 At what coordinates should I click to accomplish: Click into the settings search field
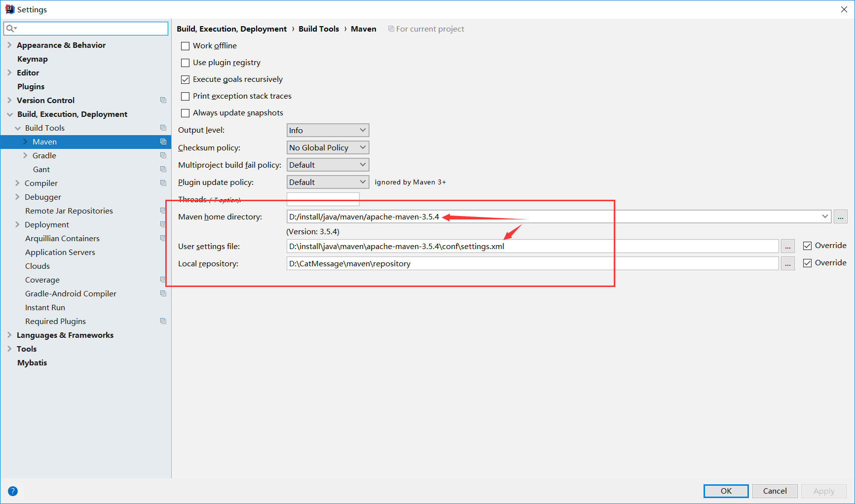click(86, 29)
